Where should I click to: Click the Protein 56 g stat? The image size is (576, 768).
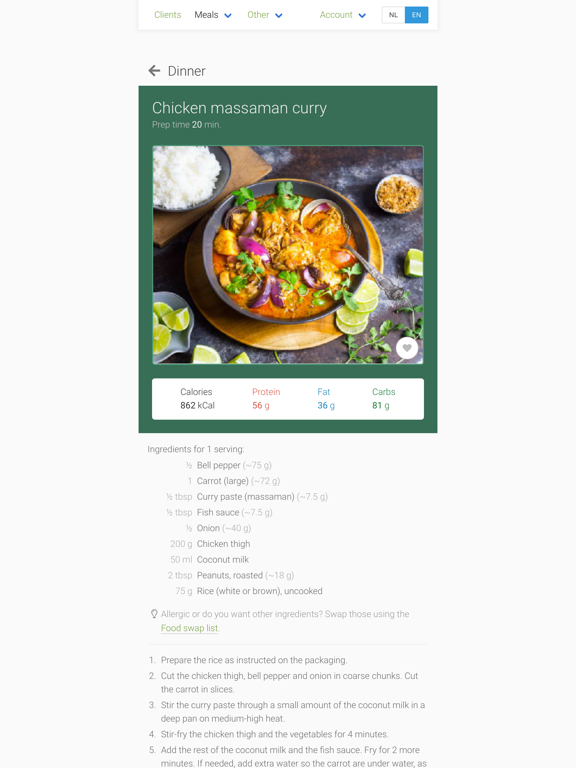[266, 399]
